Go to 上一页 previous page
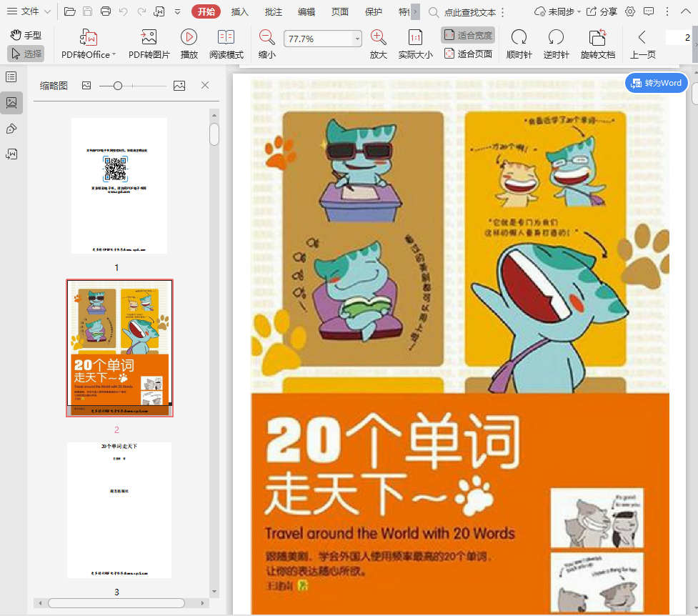The image size is (698, 616). pyautogui.click(x=642, y=44)
